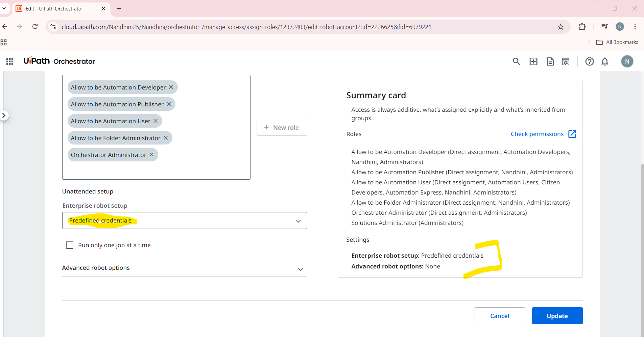Cancel editing the robot account
This screenshot has width=644, height=337.
click(x=500, y=316)
